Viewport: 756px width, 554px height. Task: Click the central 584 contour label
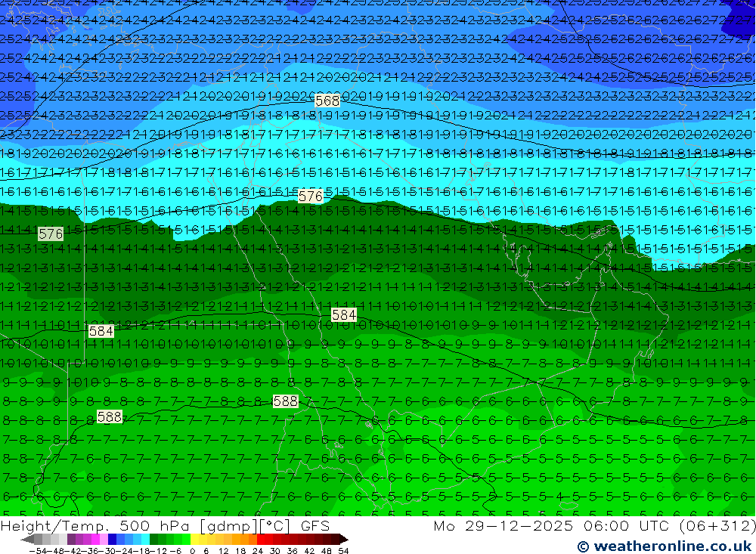[x=344, y=315]
